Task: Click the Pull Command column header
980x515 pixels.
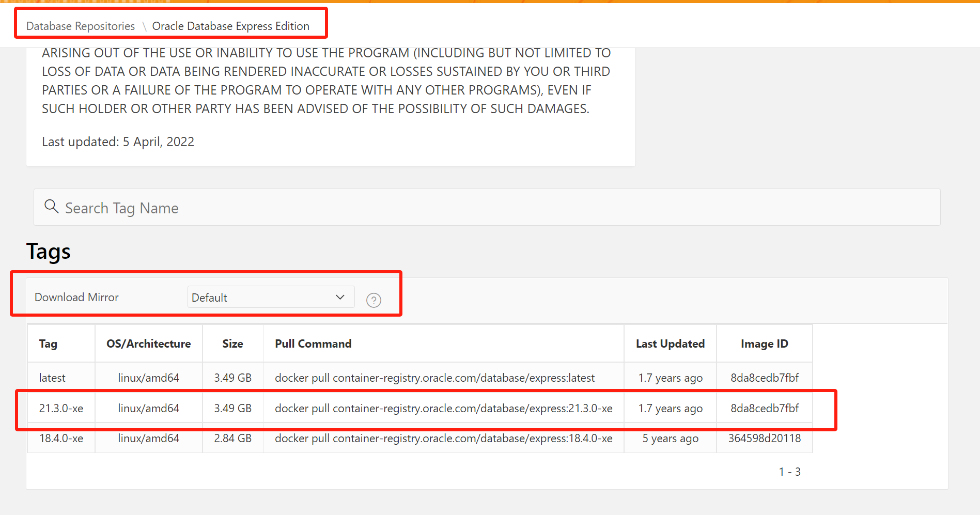Action: (313, 344)
